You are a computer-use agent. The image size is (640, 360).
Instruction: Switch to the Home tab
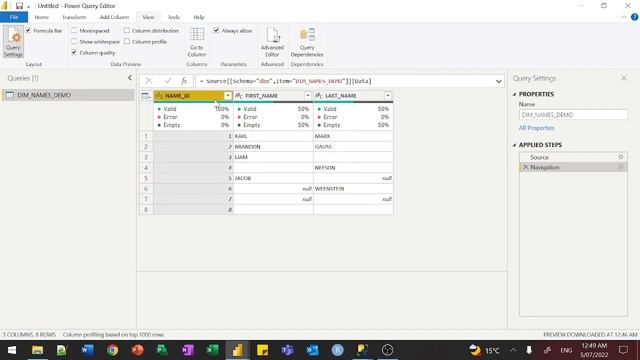click(42, 17)
